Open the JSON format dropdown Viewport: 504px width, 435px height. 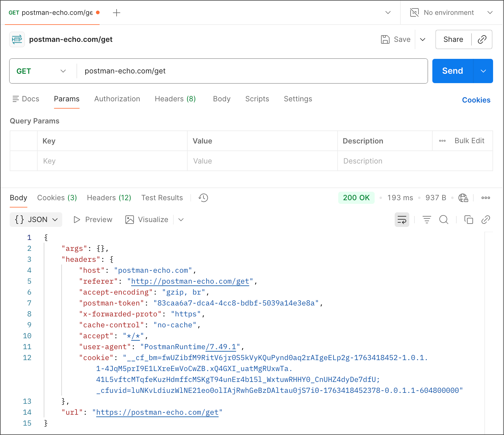[36, 220]
